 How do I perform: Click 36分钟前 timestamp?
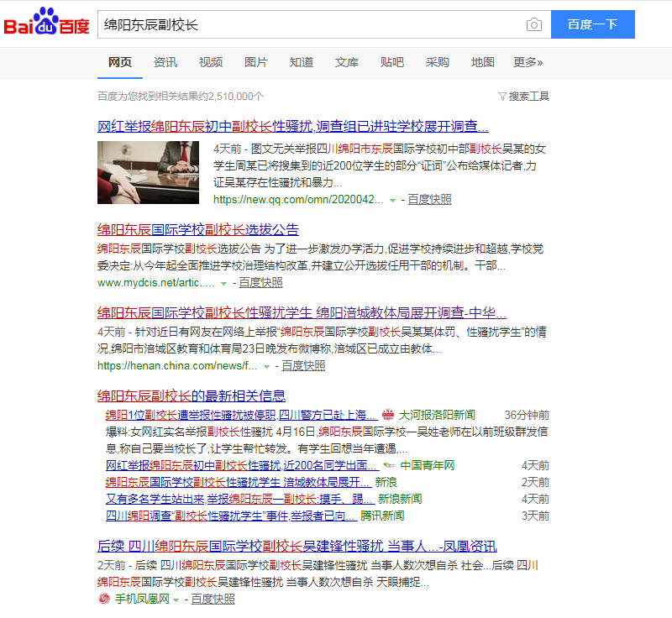click(527, 415)
